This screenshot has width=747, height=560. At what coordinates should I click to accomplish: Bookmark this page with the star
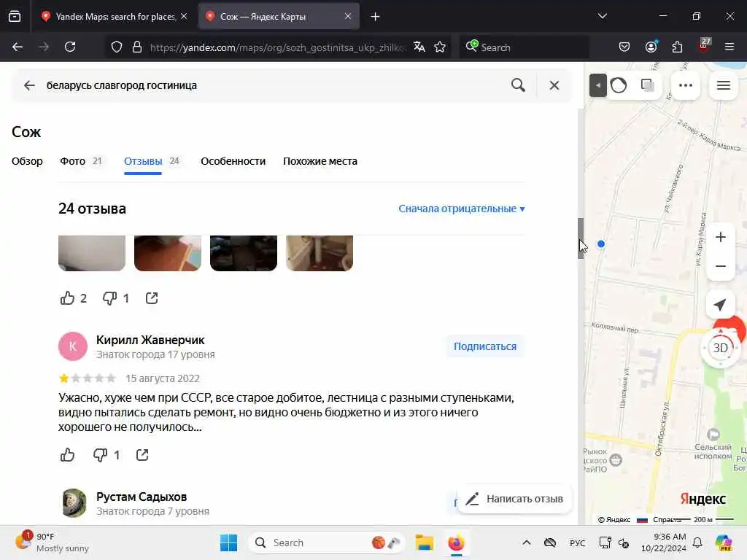pyautogui.click(x=440, y=47)
